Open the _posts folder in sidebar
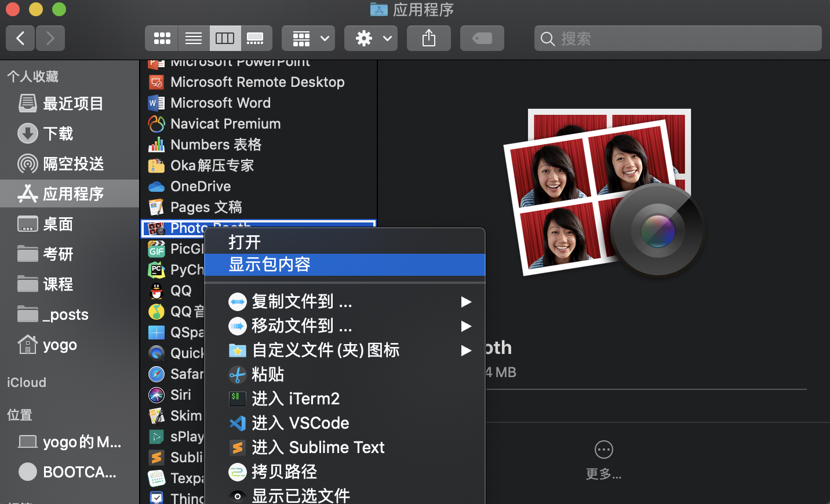 click(70, 314)
